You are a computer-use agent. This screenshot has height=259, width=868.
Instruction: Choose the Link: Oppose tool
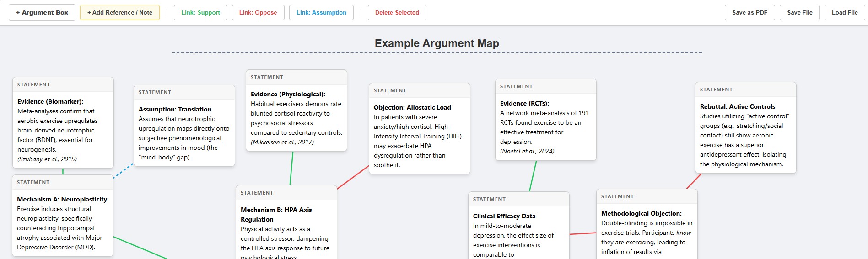pyautogui.click(x=258, y=12)
